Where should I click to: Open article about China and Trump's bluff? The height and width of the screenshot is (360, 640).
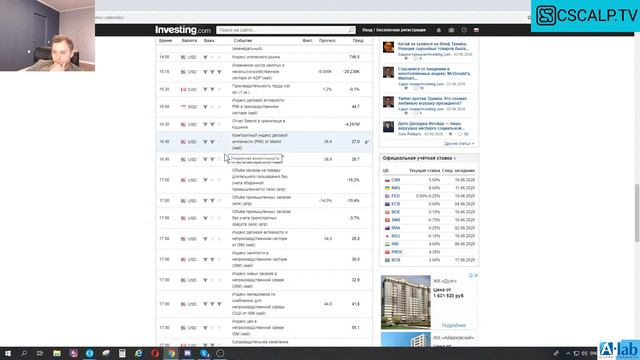[433, 46]
